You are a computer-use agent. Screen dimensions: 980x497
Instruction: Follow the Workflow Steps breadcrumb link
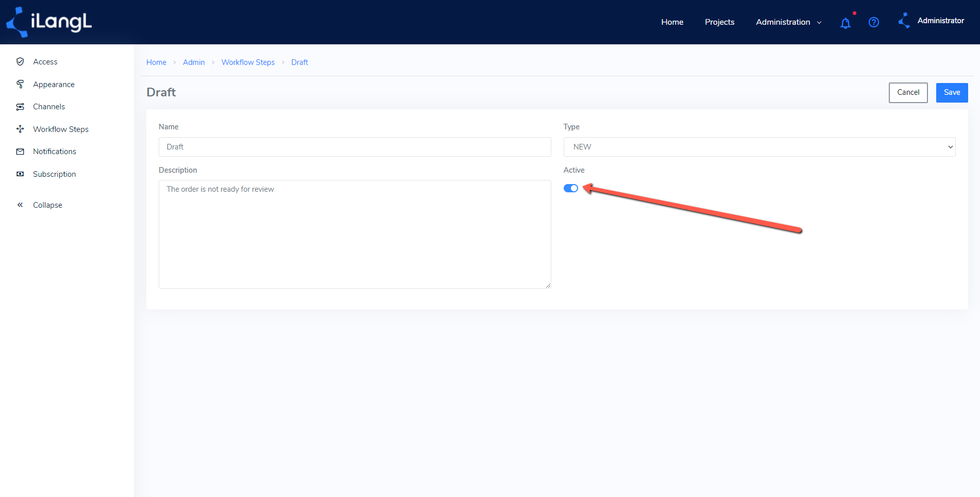click(248, 62)
